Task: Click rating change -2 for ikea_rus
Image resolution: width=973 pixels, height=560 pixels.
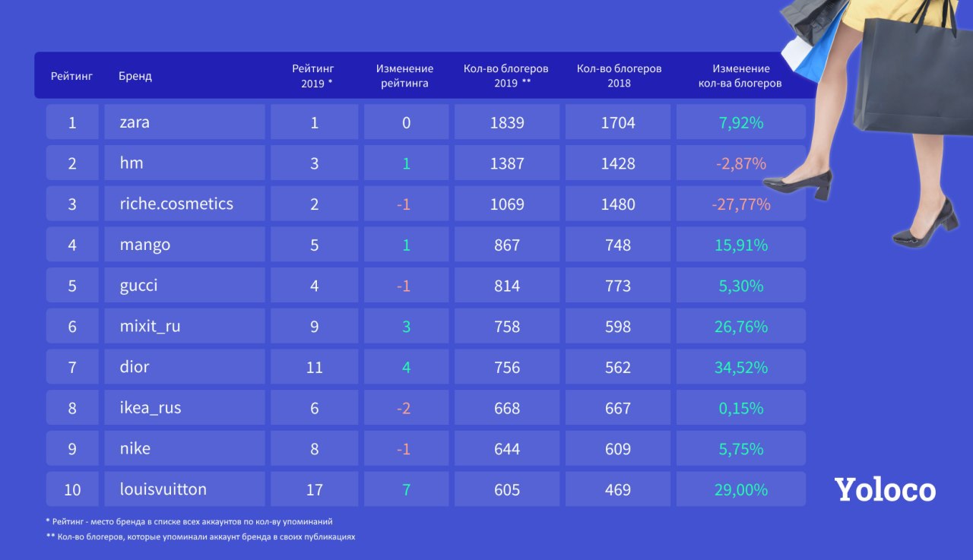Action: click(x=406, y=407)
